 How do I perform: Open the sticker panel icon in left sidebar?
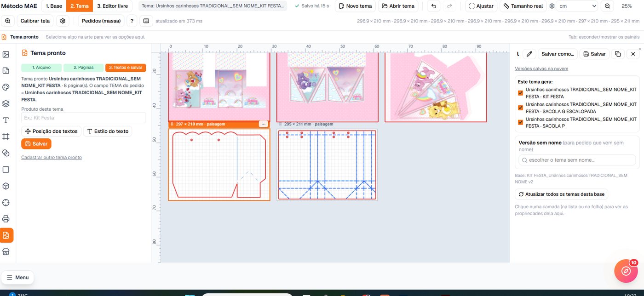coord(6,71)
